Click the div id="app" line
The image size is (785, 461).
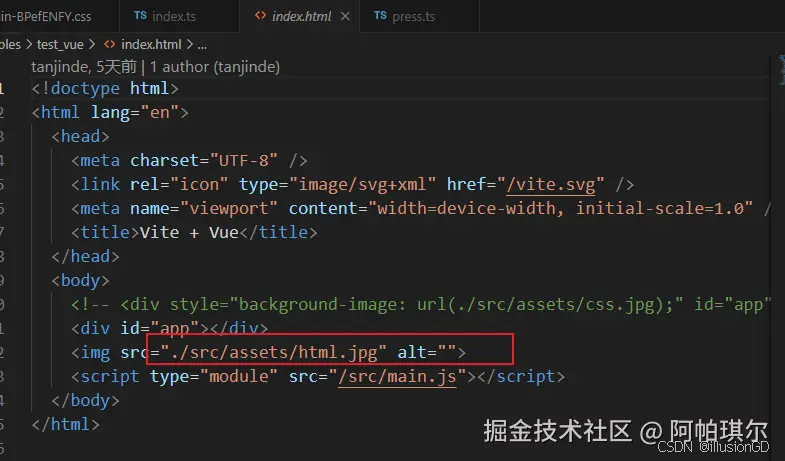coord(169,328)
